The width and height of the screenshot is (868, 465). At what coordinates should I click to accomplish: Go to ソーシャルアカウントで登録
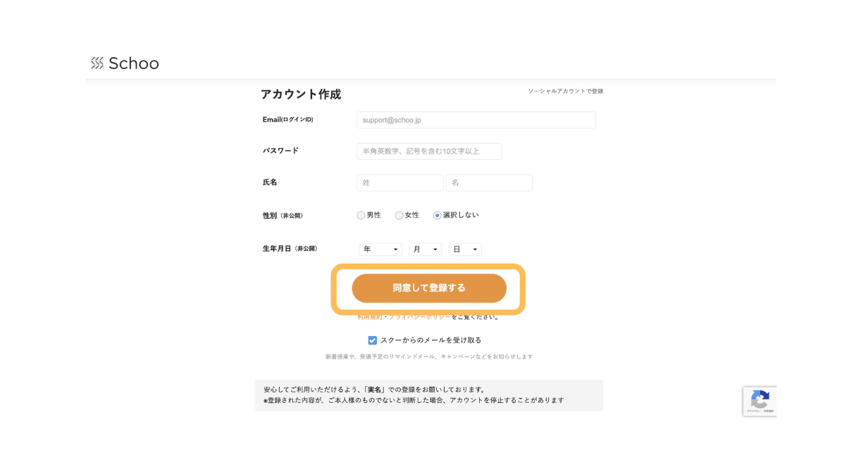565,92
